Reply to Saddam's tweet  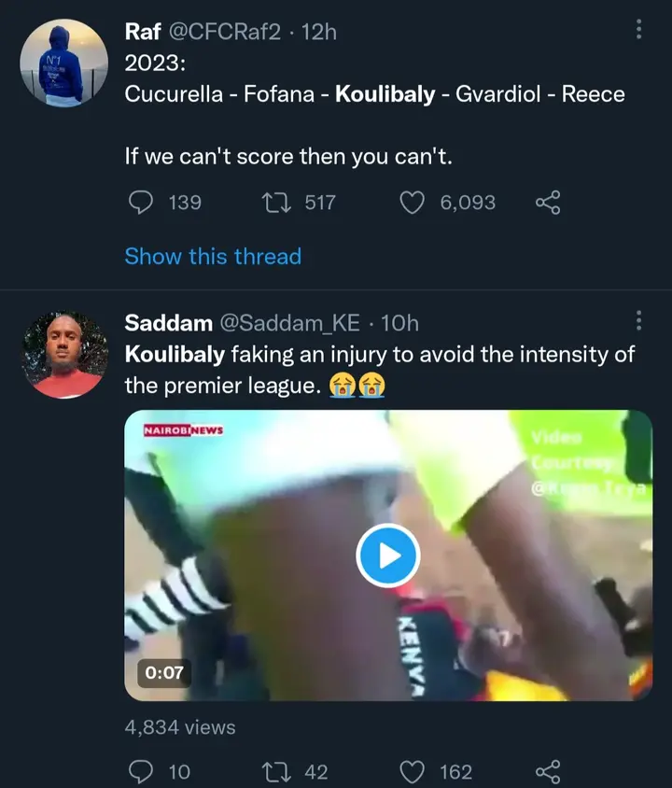[140, 771]
